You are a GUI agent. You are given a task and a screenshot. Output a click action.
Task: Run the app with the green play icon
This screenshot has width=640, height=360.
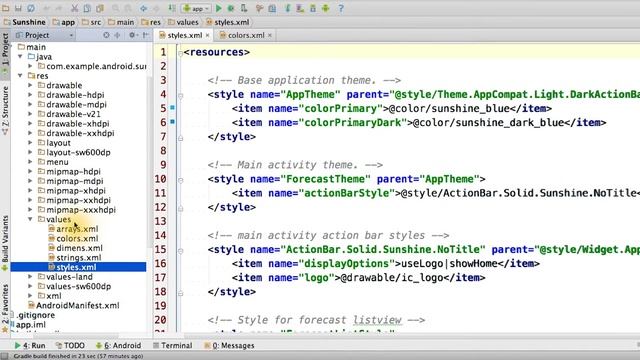218,8
